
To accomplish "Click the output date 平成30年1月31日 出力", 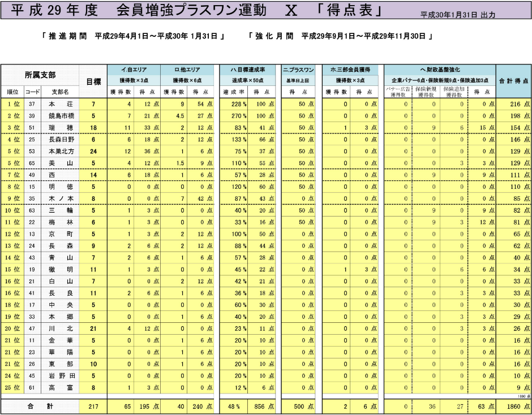I will click(x=458, y=15).
